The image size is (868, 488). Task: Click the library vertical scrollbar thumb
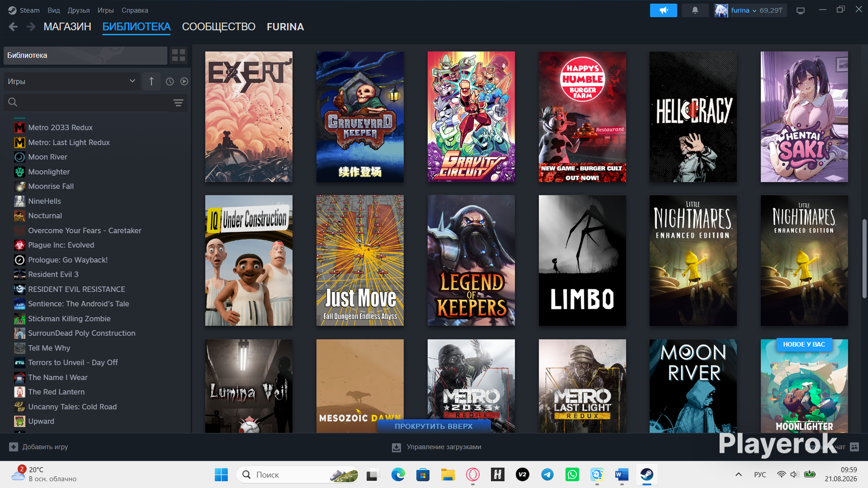coord(864,259)
